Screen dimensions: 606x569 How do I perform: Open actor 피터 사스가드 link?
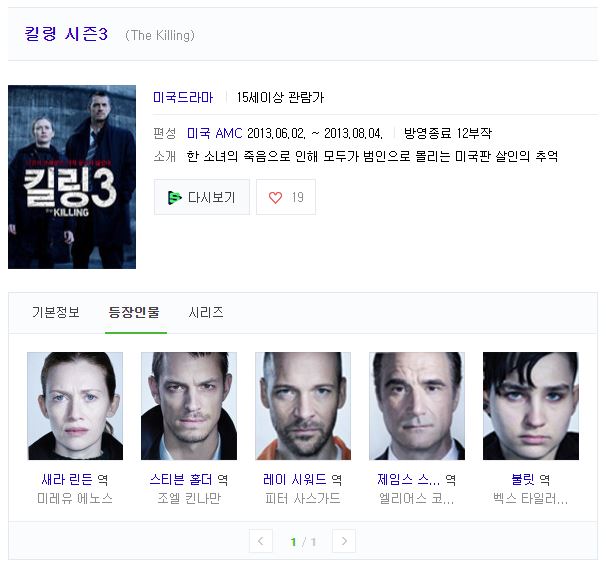point(303,498)
